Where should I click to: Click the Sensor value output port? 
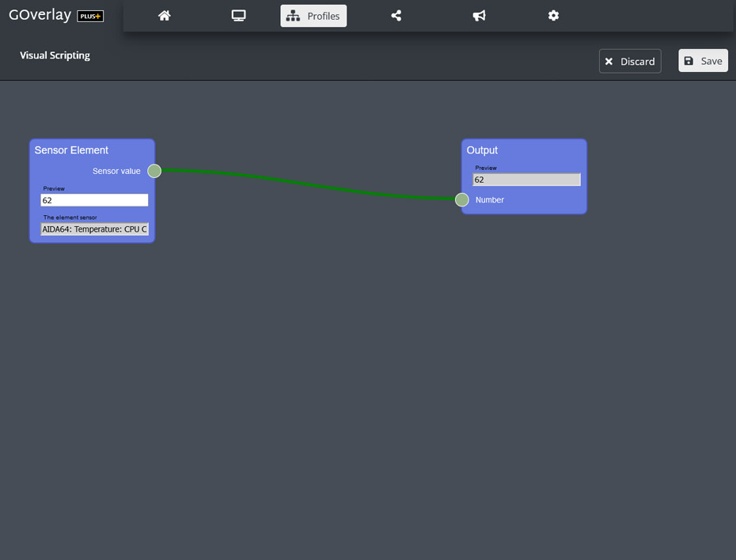click(x=154, y=171)
